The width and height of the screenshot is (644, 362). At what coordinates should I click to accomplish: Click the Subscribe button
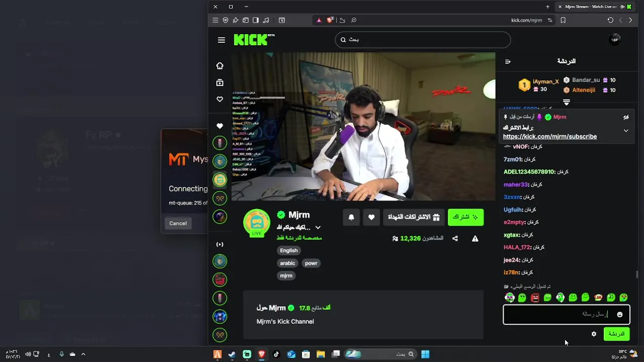click(x=465, y=217)
